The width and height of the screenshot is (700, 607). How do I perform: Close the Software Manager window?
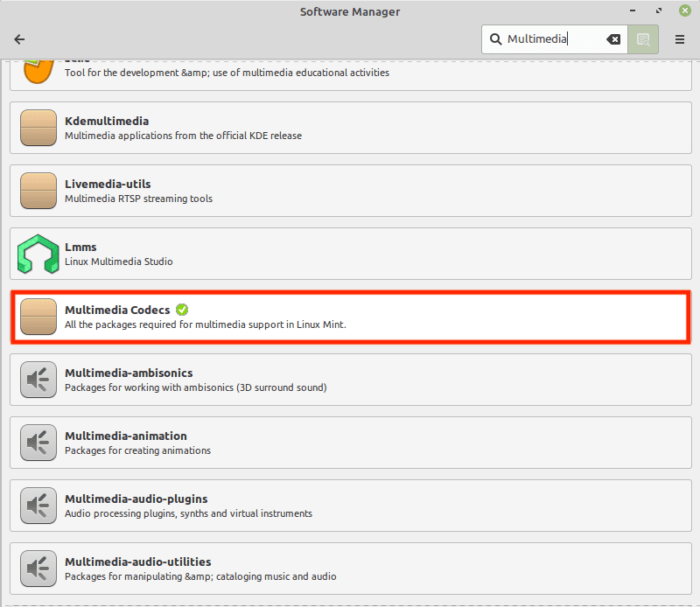pyautogui.click(x=685, y=10)
